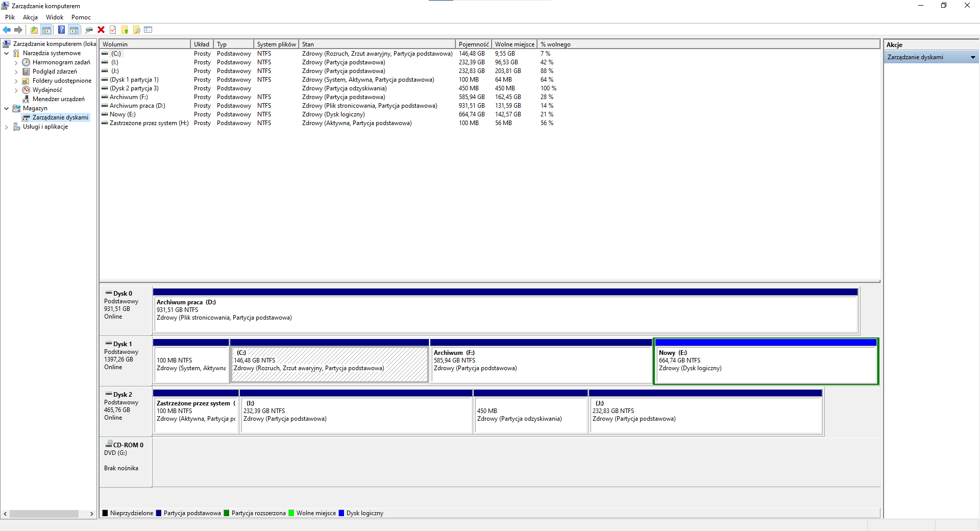Toggle the console tree show/hide button
Screen dimensions: 980x531
click(46, 30)
